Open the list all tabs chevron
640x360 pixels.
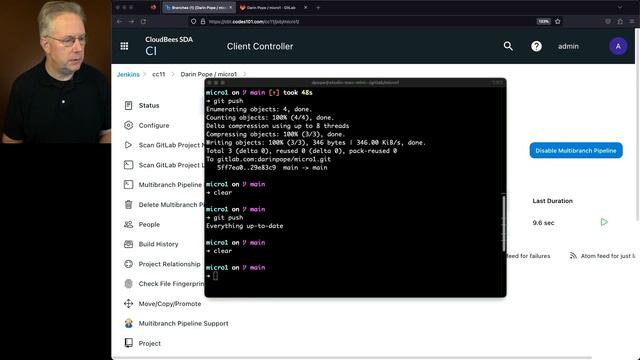pyautogui.click(x=620, y=7)
